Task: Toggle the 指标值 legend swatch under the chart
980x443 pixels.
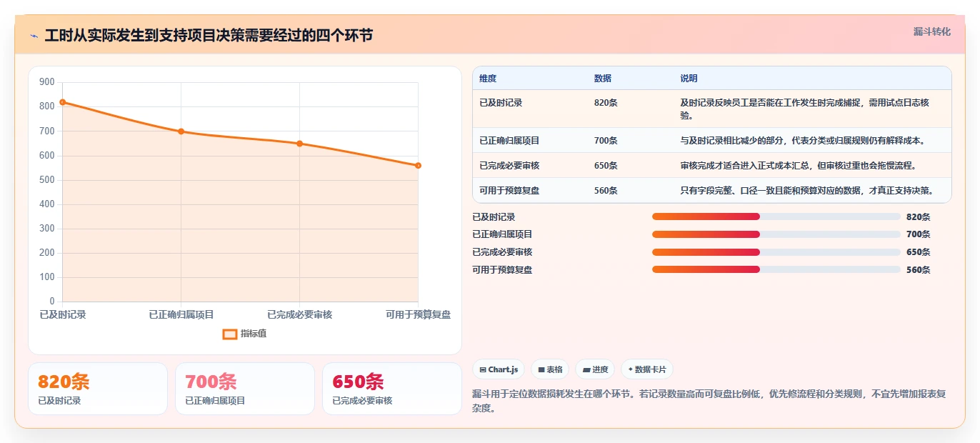Action: (230, 334)
